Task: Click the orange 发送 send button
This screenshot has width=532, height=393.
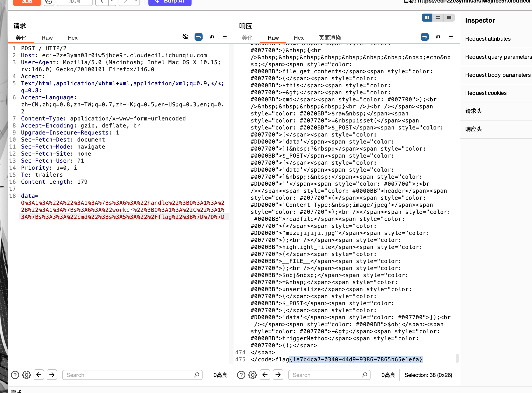Action: click(x=27, y=2)
